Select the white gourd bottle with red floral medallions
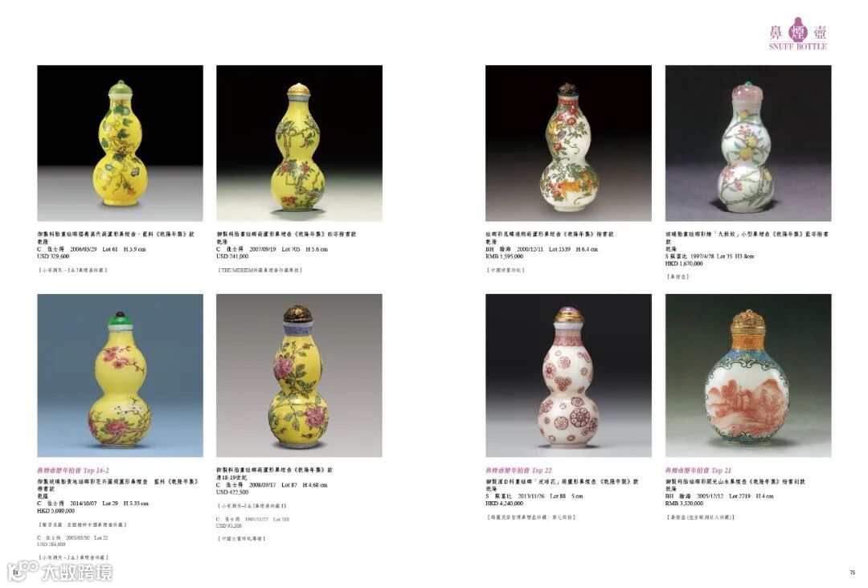The width and height of the screenshot is (868, 588). (568, 376)
